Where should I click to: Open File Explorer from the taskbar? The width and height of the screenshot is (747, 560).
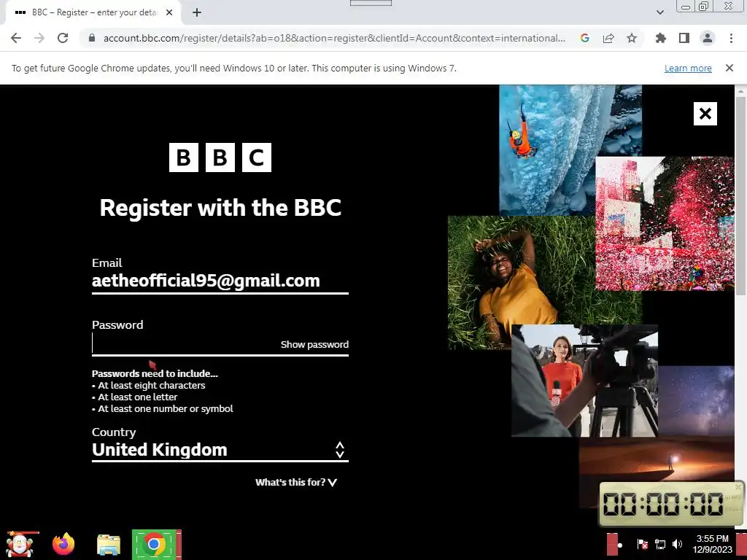coord(109,545)
